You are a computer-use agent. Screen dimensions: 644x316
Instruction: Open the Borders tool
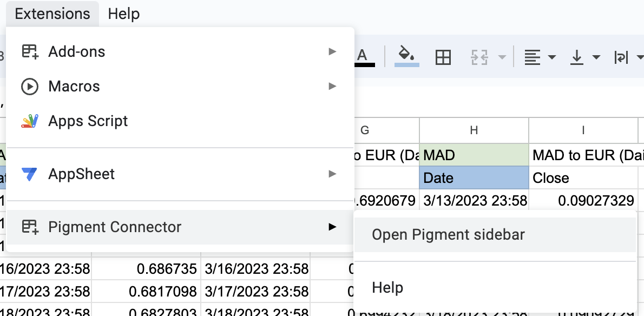[443, 57]
